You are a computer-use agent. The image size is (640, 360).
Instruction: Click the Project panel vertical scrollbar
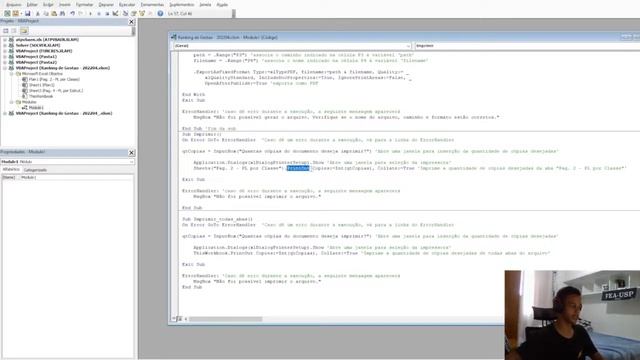[133, 31]
